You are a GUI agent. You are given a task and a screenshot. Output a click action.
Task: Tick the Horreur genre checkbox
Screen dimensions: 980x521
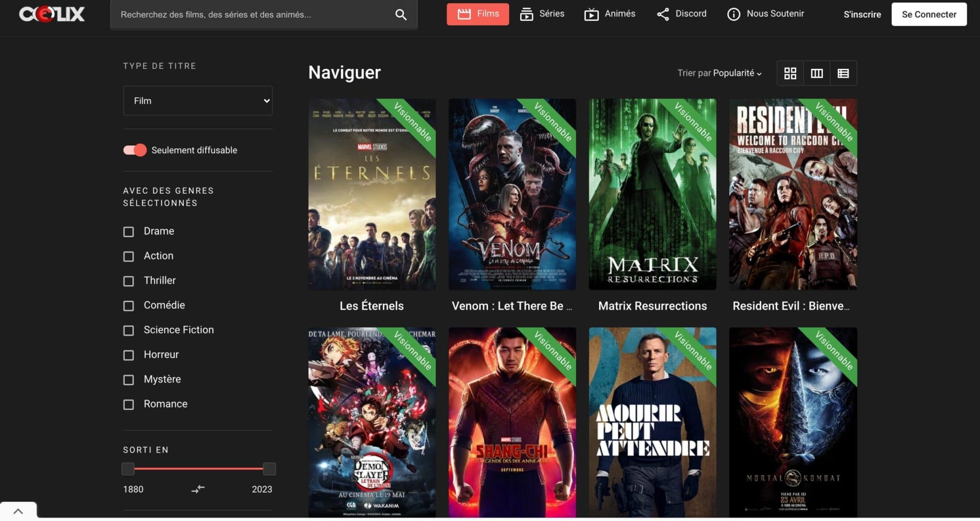129,355
